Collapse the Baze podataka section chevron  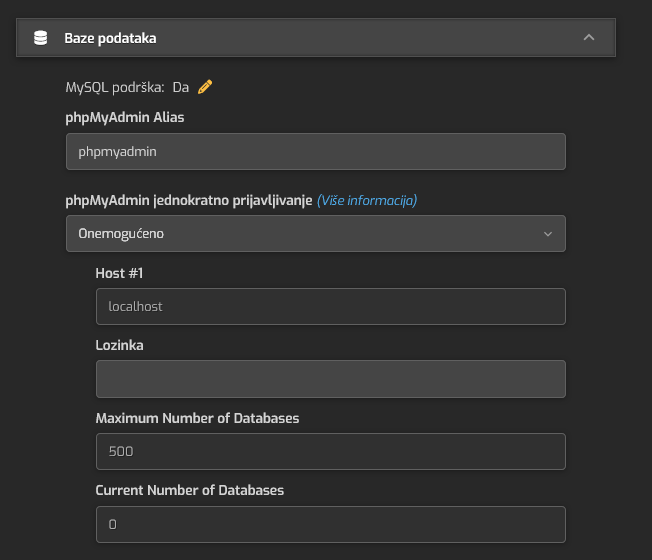coord(589,37)
